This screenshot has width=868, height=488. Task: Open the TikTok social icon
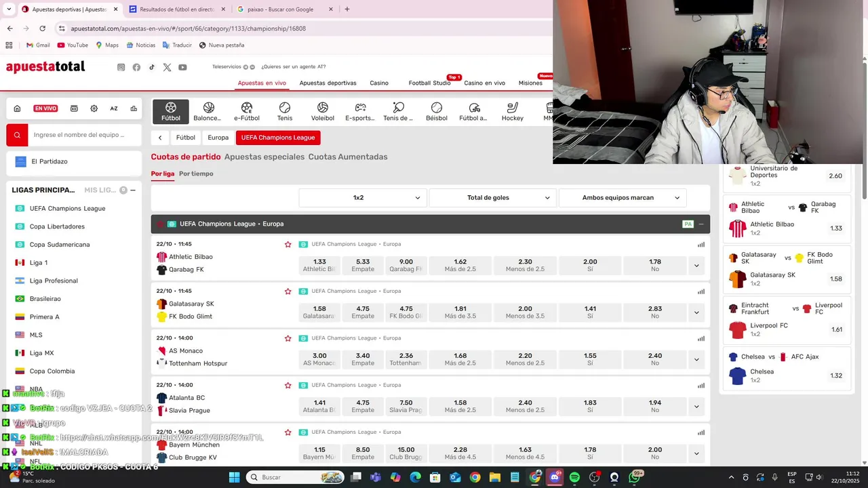point(151,67)
